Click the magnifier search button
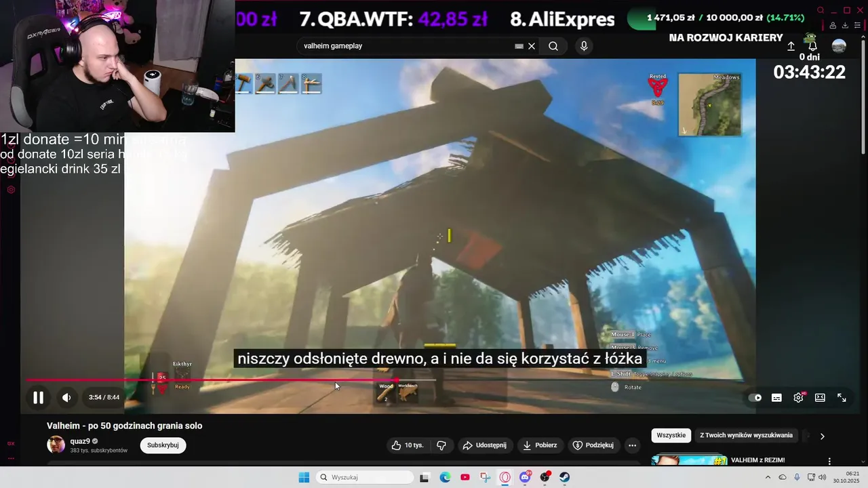868x488 pixels. 553,46
